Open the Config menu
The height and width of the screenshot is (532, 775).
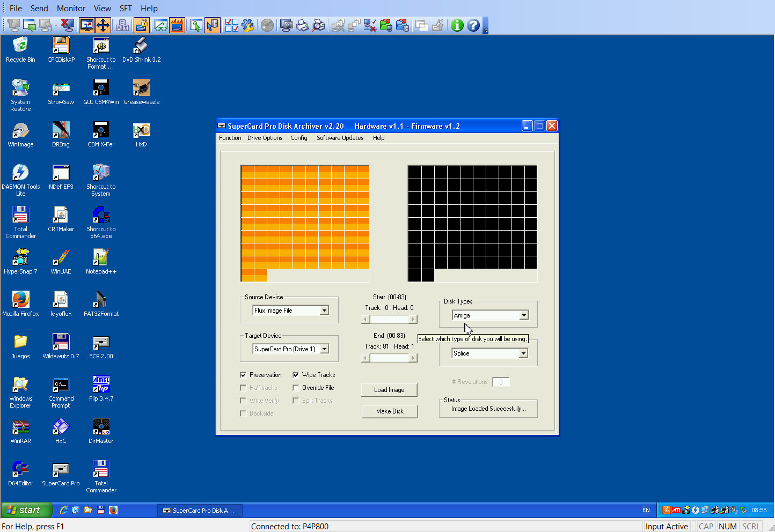(299, 138)
